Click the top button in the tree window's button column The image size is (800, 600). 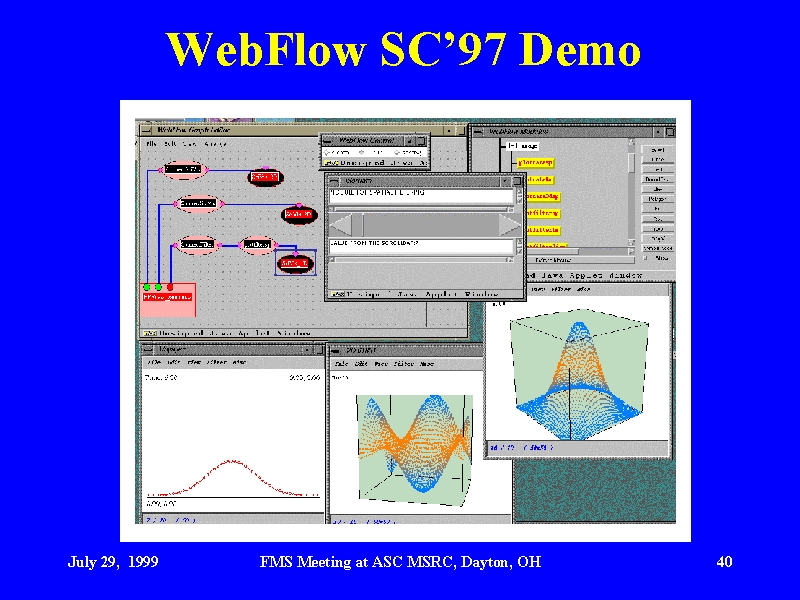(658, 150)
